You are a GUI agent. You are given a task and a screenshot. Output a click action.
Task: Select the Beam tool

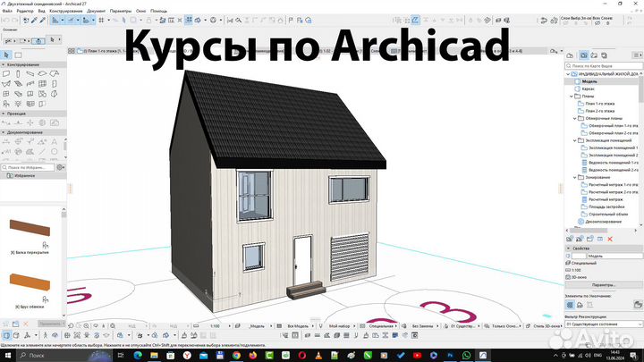tap(30, 74)
